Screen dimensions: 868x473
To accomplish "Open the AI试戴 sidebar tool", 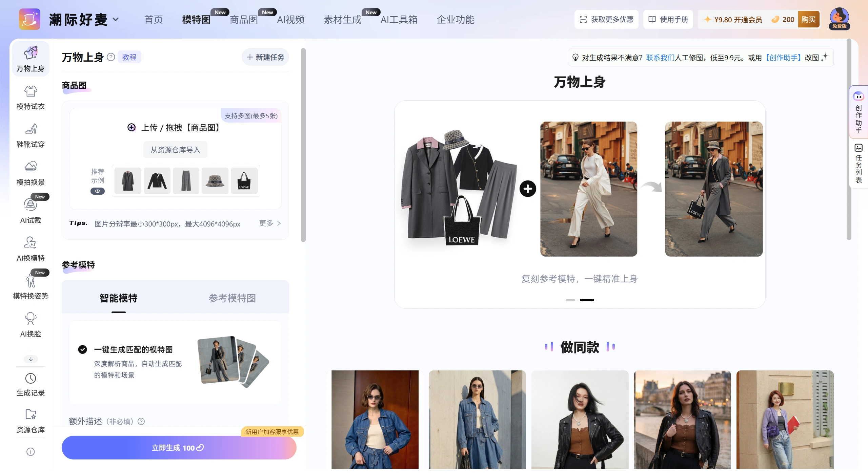I will pyautogui.click(x=31, y=211).
